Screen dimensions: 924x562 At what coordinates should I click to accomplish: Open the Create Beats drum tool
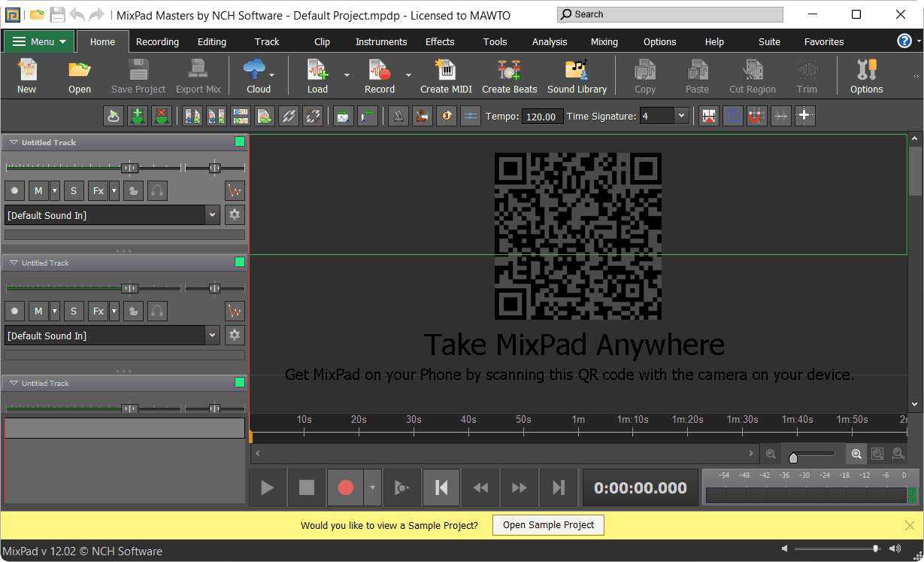click(509, 76)
